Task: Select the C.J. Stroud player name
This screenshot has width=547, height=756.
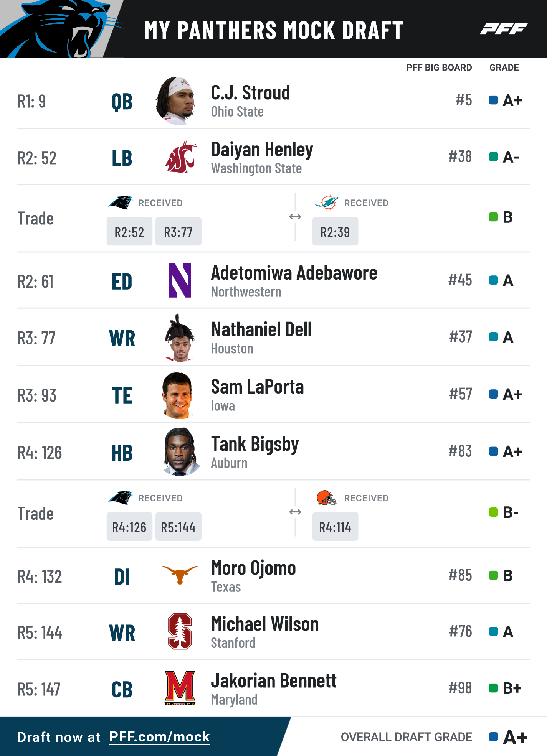Action: click(250, 93)
